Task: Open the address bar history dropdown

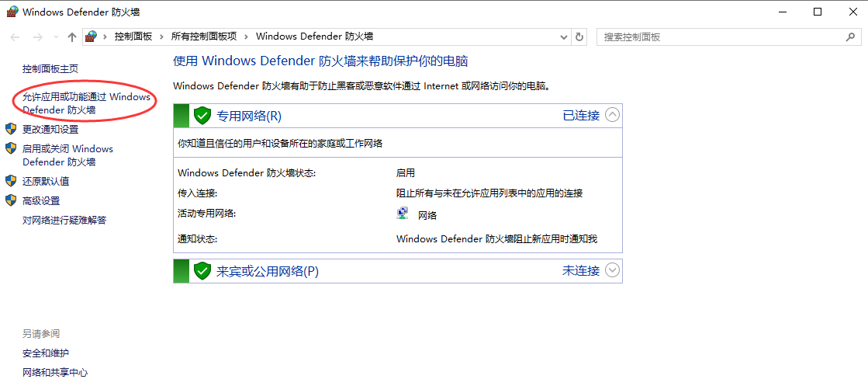Action: pos(564,37)
